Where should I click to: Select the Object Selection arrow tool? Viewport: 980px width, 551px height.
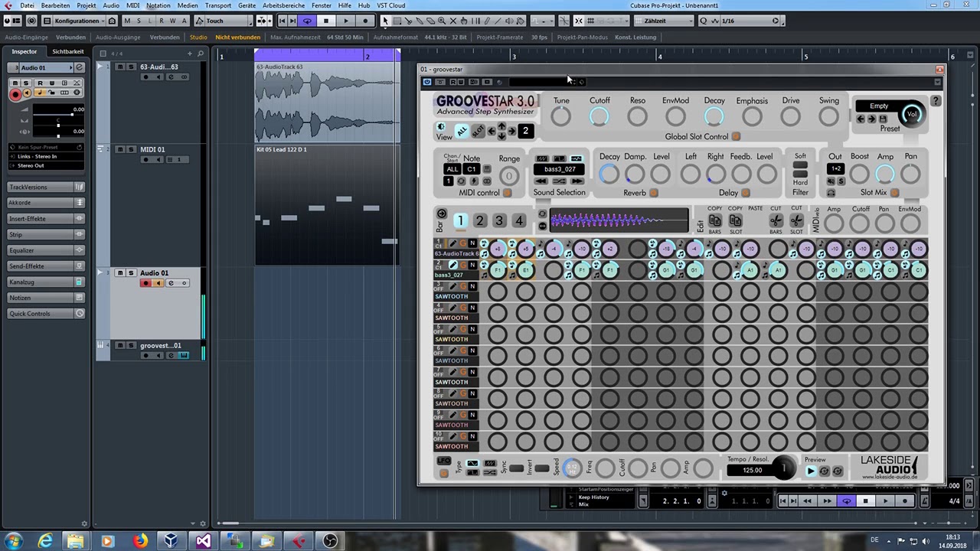coord(385,21)
